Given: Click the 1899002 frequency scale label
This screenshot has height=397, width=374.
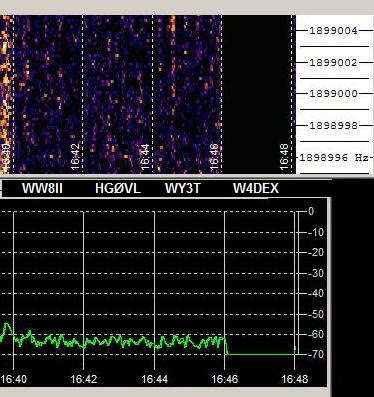Looking at the screenshot, I should (333, 63).
